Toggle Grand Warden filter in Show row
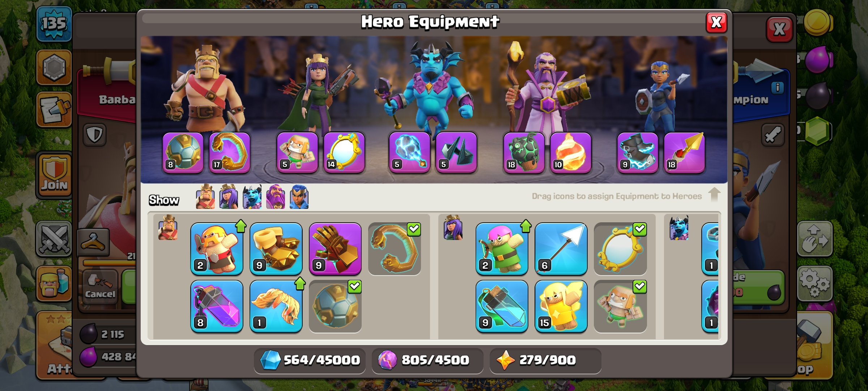 276,197
